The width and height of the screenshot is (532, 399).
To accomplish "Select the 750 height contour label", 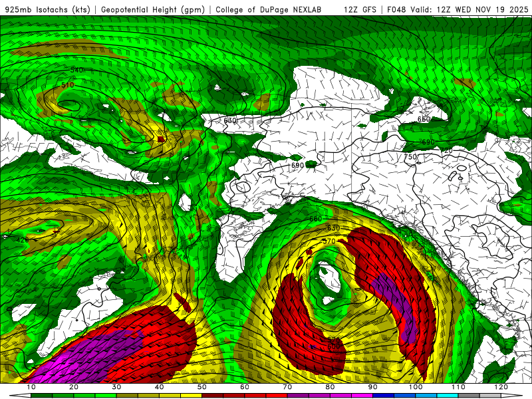I will [x=410, y=157].
